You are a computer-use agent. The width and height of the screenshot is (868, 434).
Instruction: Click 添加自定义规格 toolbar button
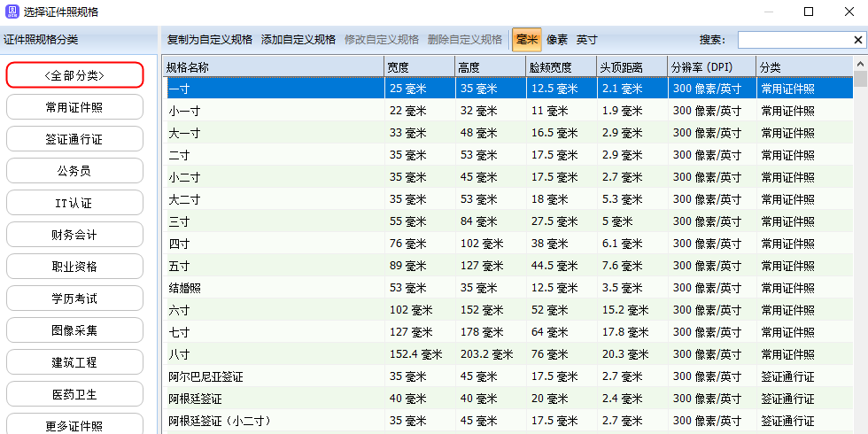point(298,40)
